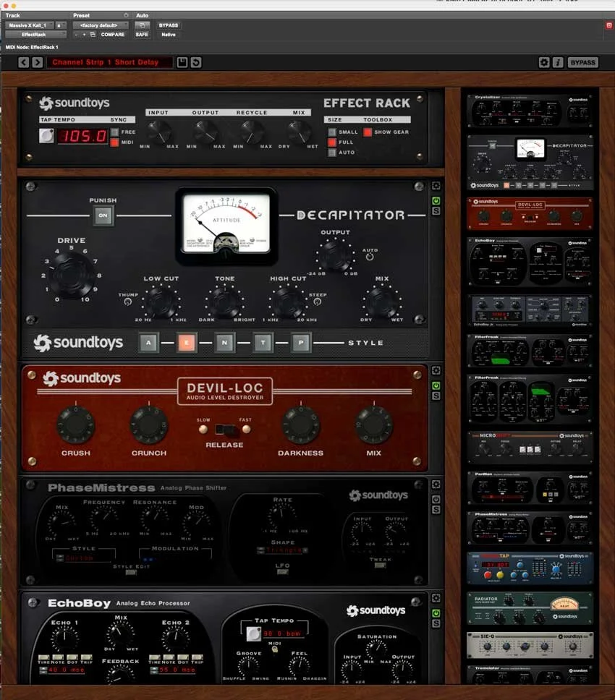
Task: Select Decapitator style A
Action: point(148,343)
